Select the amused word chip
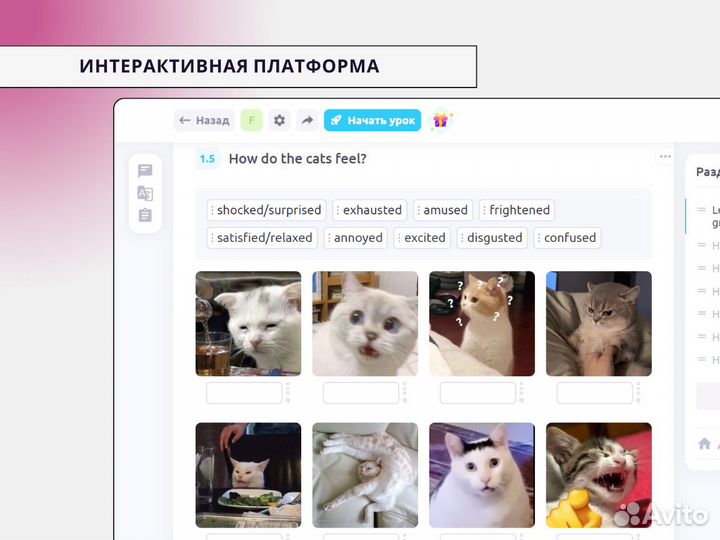The image size is (720, 540). coord(443,210)
